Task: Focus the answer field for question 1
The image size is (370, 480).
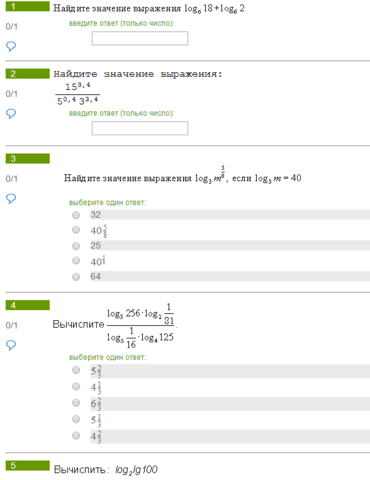Action: pos(140,38)
